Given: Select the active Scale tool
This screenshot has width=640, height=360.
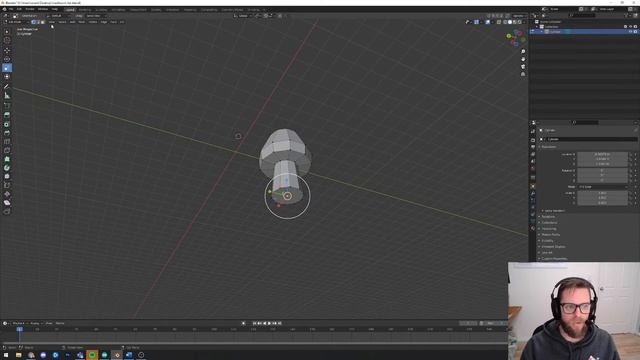Looking at the screenshot, I should click(x=7, y=68).
